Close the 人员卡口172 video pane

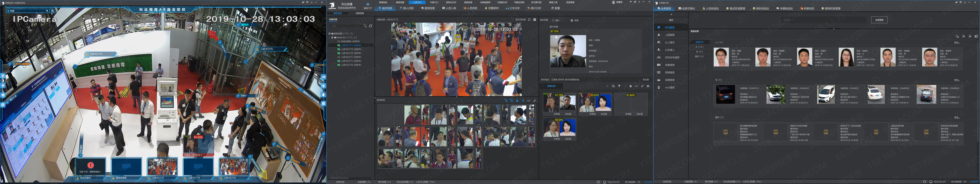(535, 19)
